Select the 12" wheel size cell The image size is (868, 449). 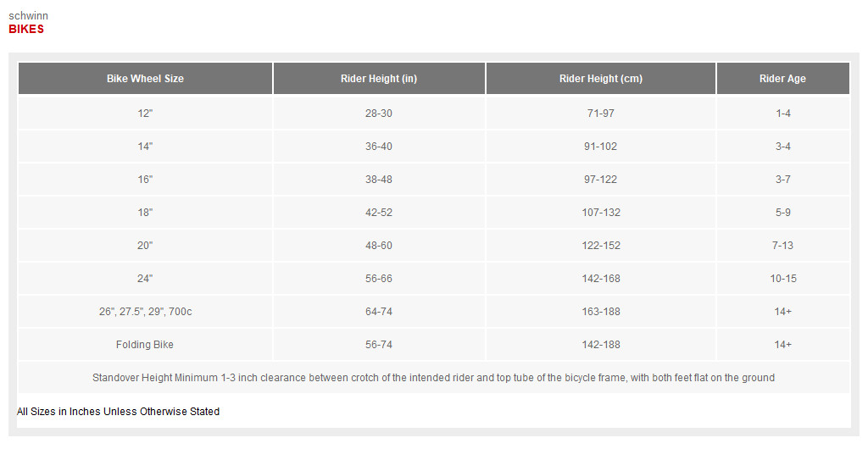tap(145, 113)
